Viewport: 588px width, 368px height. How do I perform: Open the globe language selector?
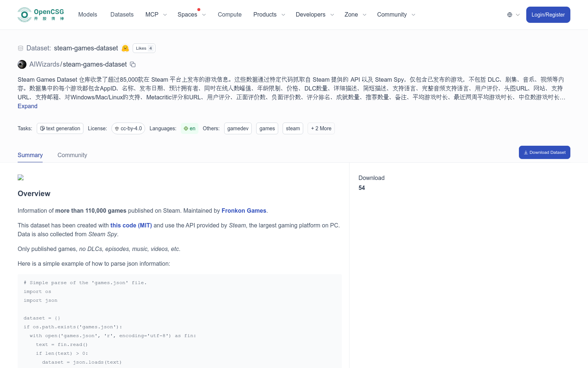[512, 15]
